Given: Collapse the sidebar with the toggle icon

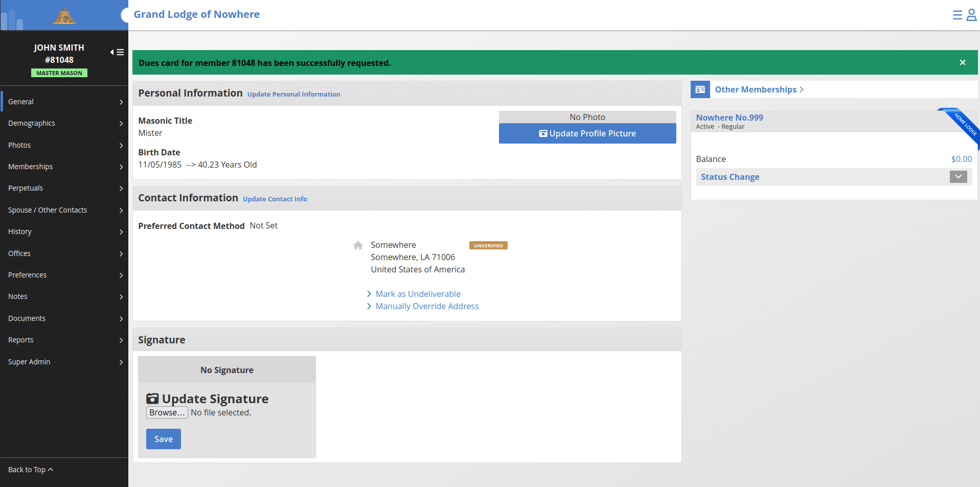Looking at the screenshot, I should point(117,52).
